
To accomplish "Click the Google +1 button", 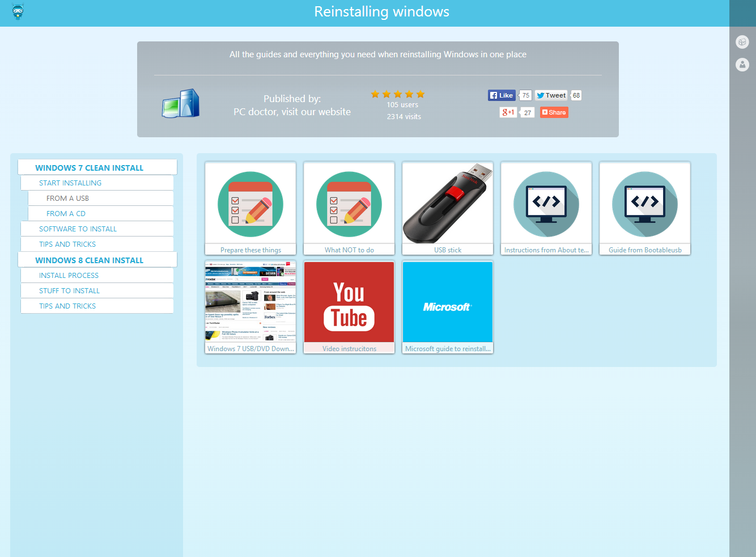I will [508, 112].
